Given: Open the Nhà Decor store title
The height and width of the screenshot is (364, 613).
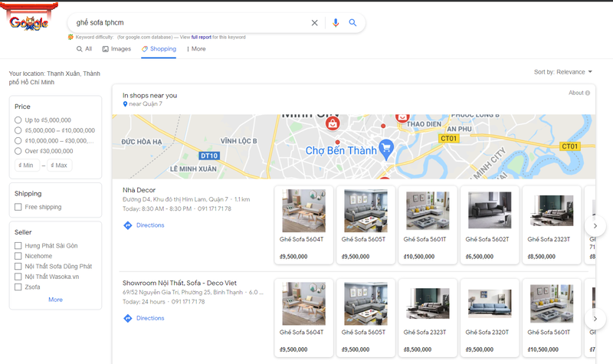Looking at the screenshot, I should pyautogui.click(x=139, y=190).
